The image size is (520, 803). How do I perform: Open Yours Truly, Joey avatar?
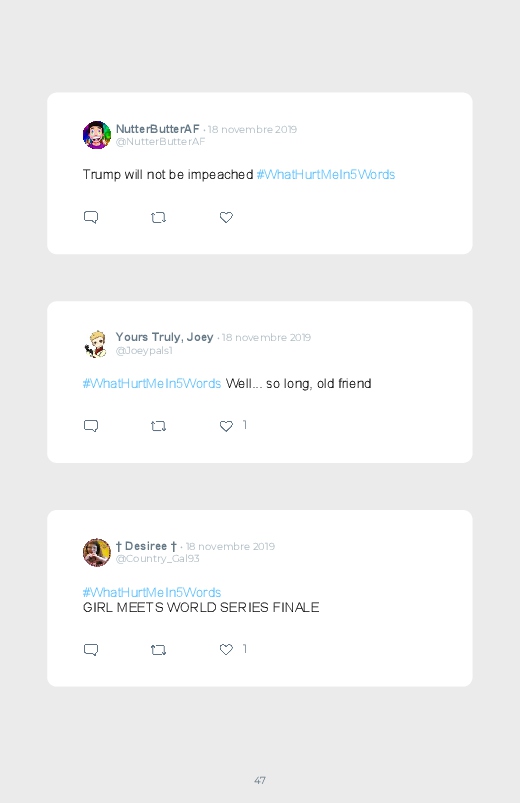coord(97,344)
